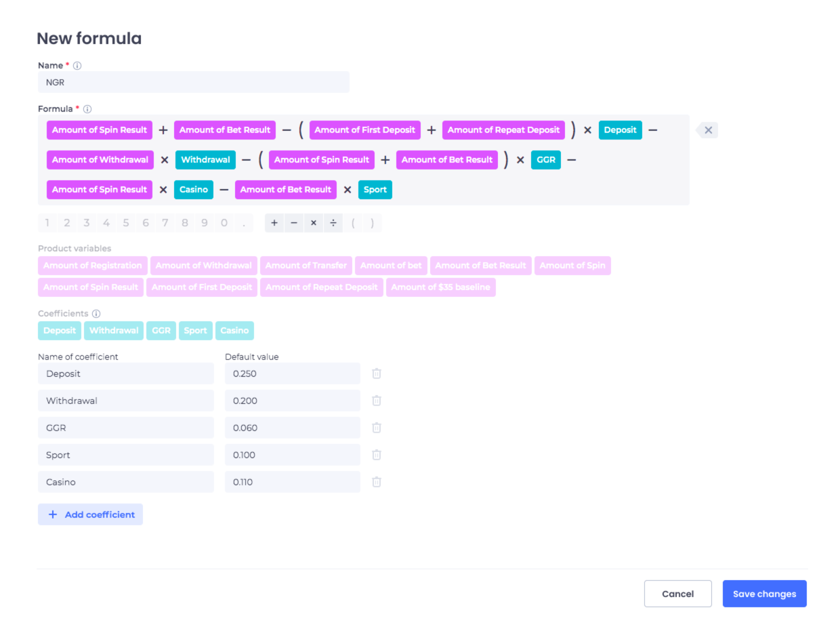Delete the Deposit coefficient row
Viewport: 840px width, 635px height.
pyautogui.click(x=377, y=373)
